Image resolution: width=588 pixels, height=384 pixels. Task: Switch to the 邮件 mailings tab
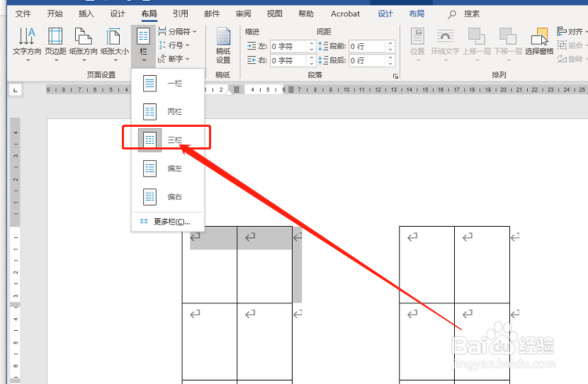tap(212, 14)
